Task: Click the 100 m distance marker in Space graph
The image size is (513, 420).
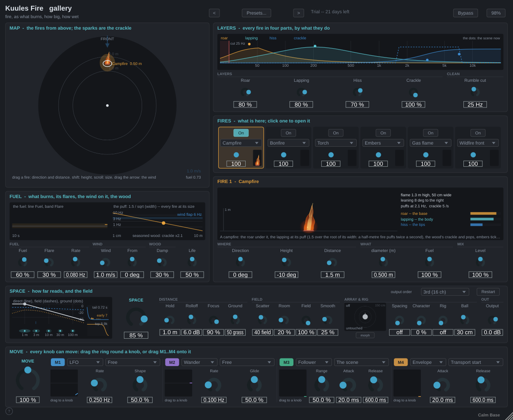Action: pos(73,331)
